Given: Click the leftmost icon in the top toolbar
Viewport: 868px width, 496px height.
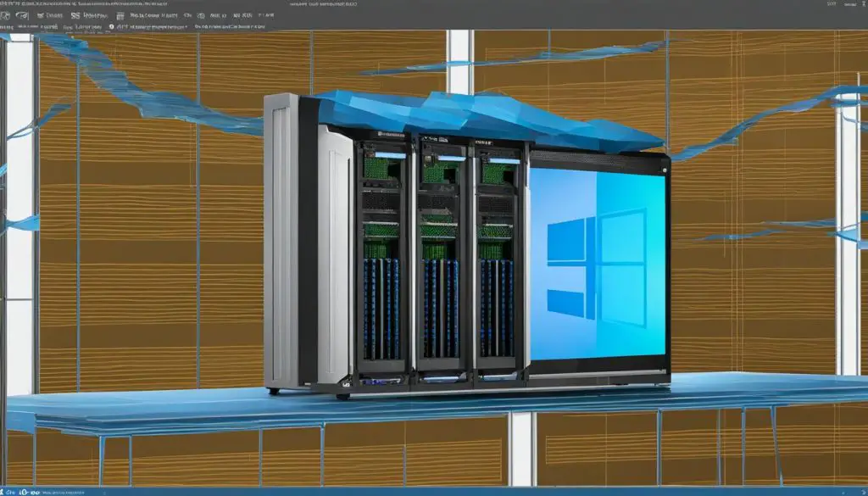Looking at the screenshot, I should (5, 15).
